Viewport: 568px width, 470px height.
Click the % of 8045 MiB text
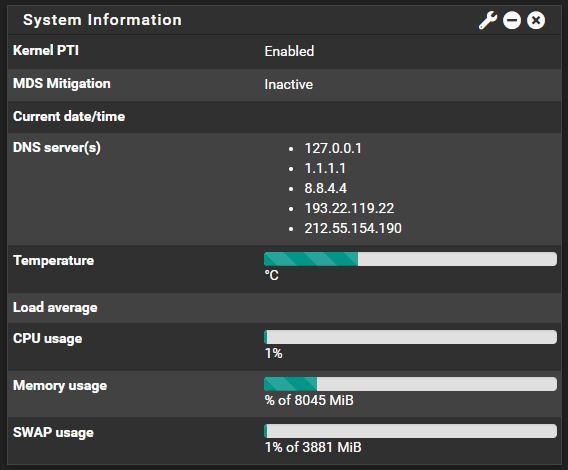(309, 400)
